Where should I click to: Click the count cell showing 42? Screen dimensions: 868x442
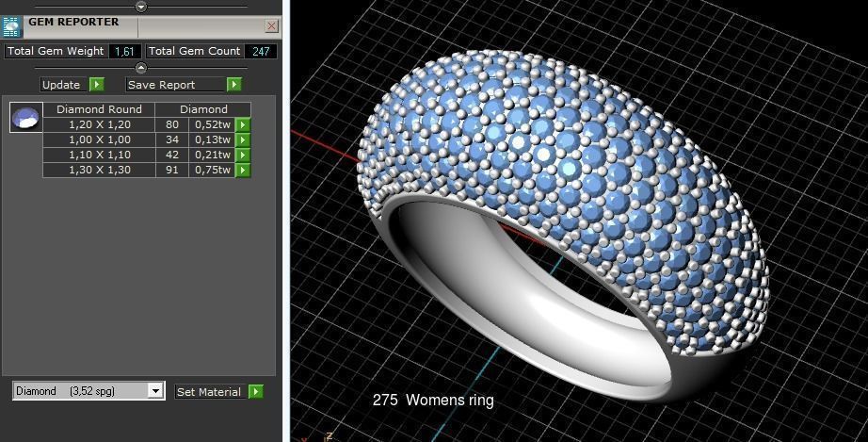coord(172,155)
